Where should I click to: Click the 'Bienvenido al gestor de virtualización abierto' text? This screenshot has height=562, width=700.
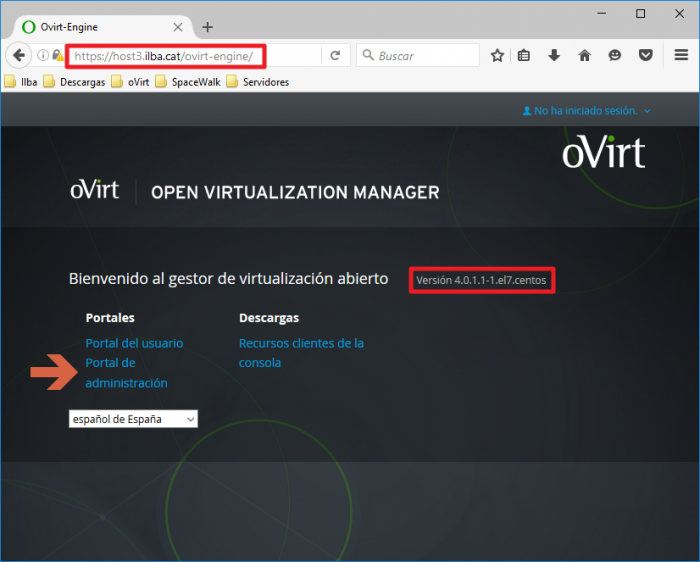(x=229, y=279)
